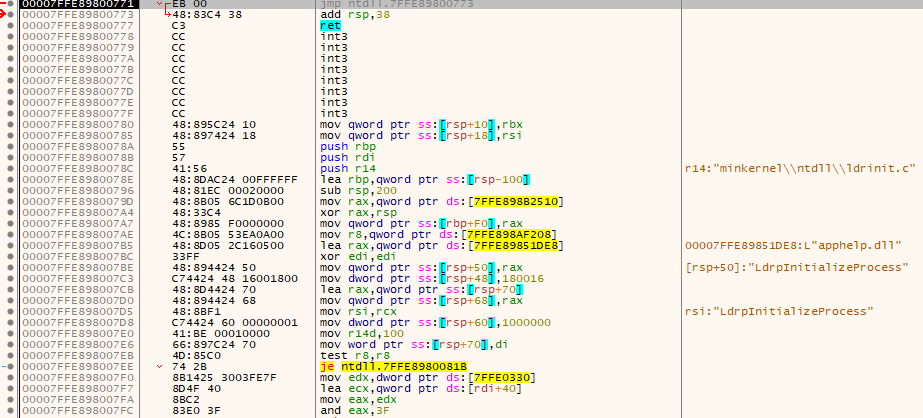The height and width of the screenshot is (418, 923).
Task: Click the mov dword ptr ss:[rsp+48],180016 instruction
Action: 432,278
